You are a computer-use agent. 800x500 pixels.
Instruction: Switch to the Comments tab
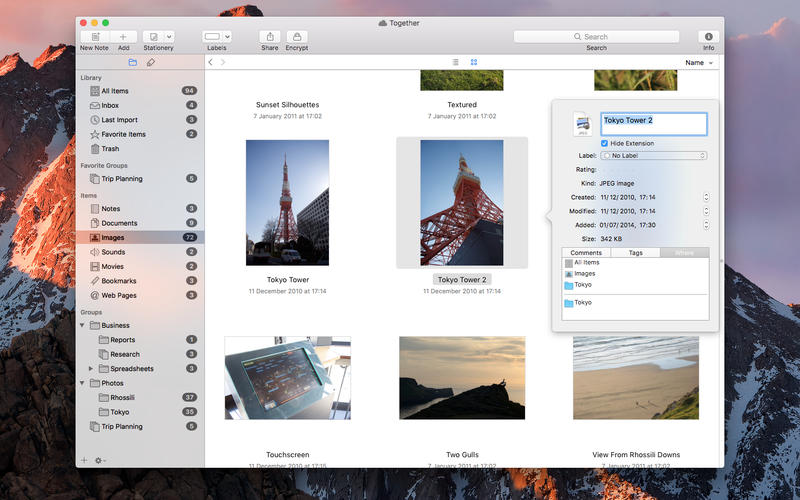point(586,253)
